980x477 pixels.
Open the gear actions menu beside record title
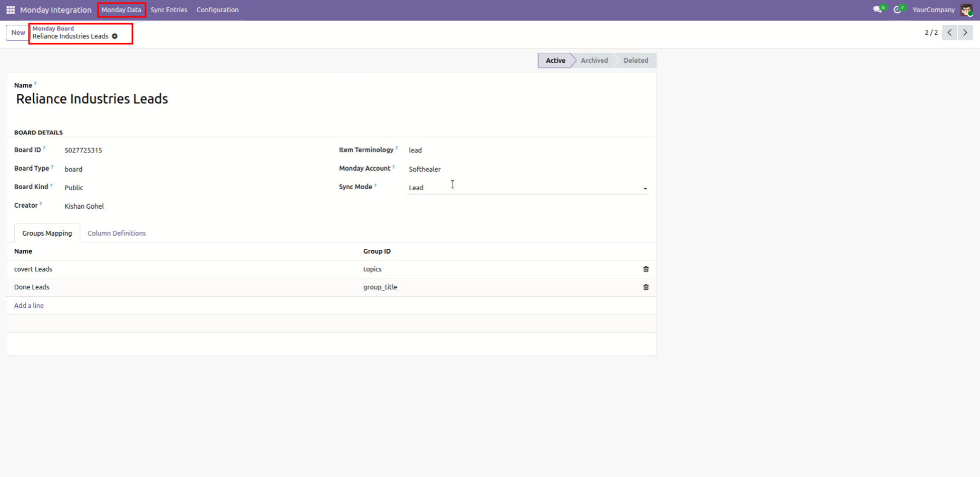[x=114, y=36]
